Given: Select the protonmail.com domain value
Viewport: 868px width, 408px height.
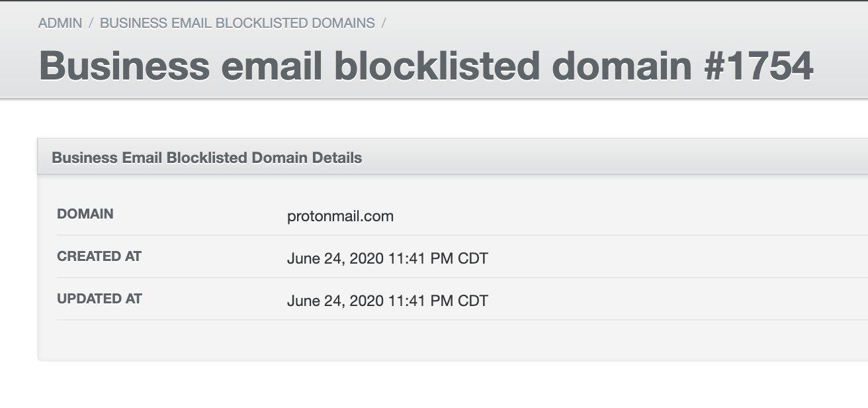Looking at the screenshot, I should click(x=340, y=216).
